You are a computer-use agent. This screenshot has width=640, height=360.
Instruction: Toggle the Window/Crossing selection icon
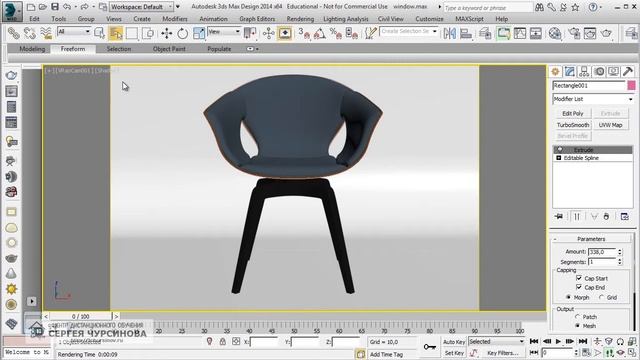click(x=148, y=33)
